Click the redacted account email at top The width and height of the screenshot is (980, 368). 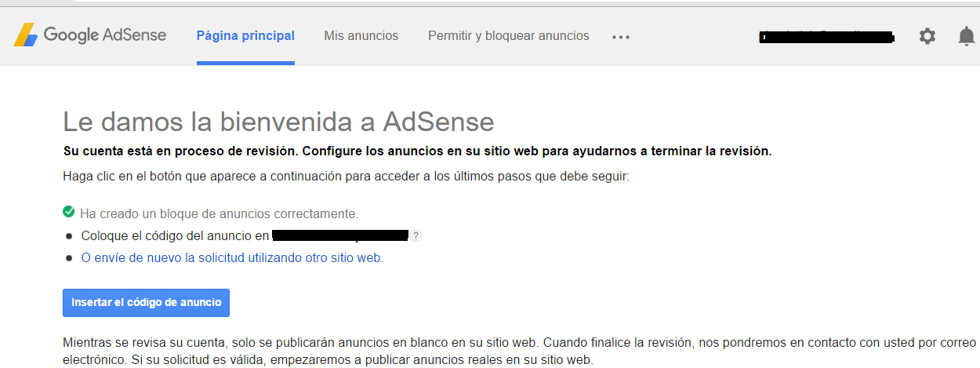click(827, 37)
